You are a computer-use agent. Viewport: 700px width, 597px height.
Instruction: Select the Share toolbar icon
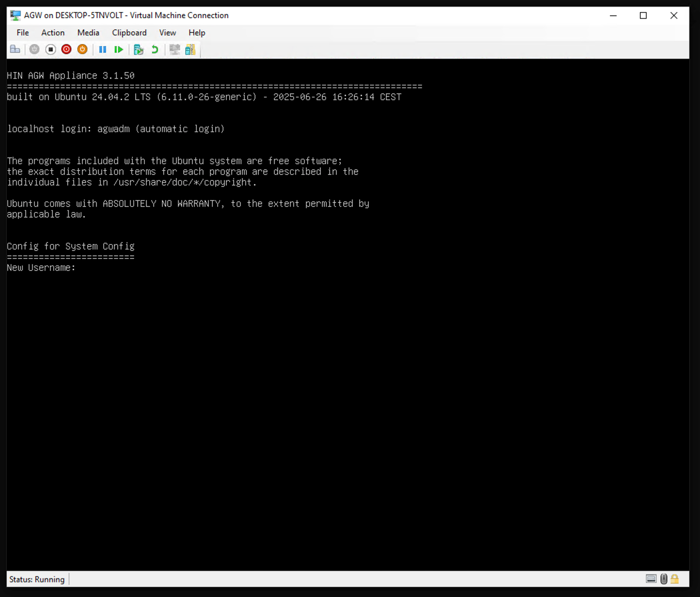[x=191, y=49]
